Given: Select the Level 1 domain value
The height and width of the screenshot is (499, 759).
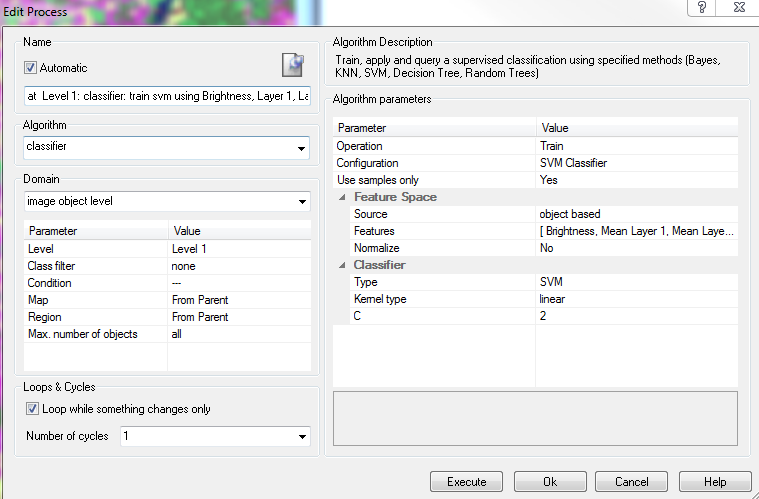Looking at the screenshot, I should (240, 249).
